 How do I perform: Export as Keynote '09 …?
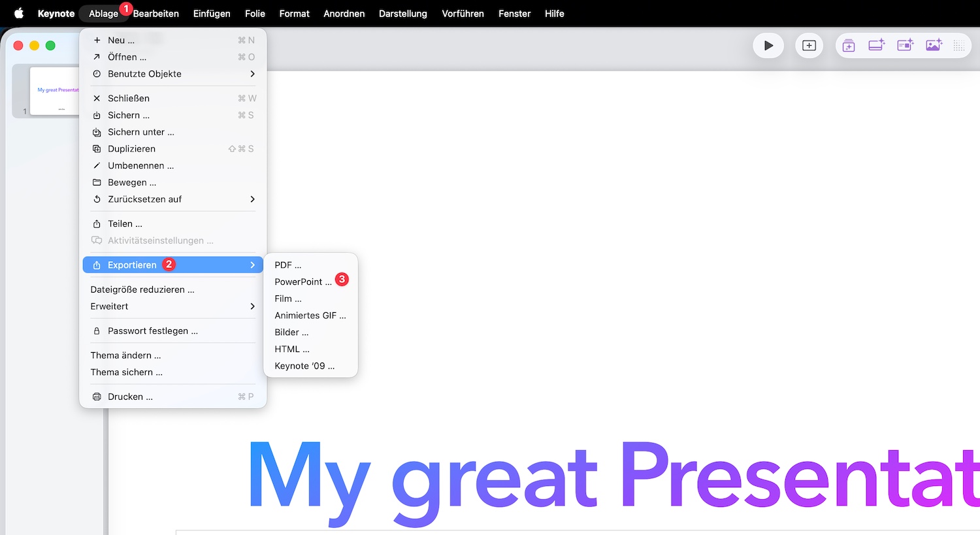click(x=310, y=366)
